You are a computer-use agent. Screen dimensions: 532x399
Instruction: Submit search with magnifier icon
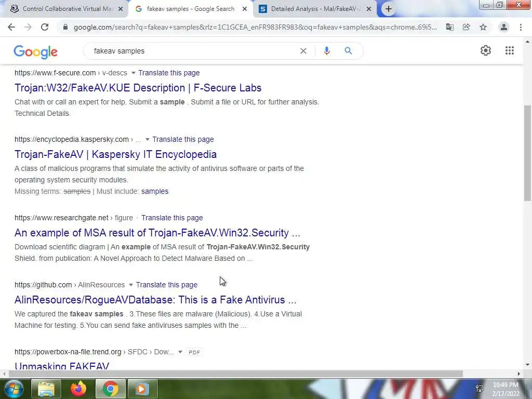(348, 51)
